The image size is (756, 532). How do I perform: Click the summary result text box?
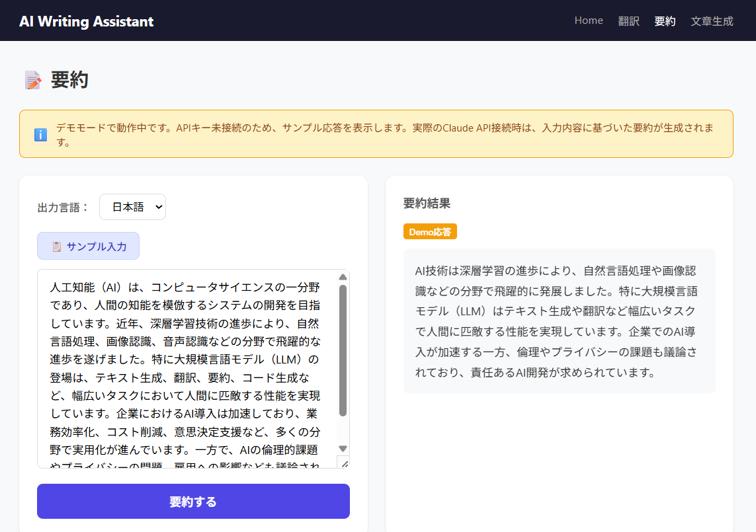tap(560, 321)
